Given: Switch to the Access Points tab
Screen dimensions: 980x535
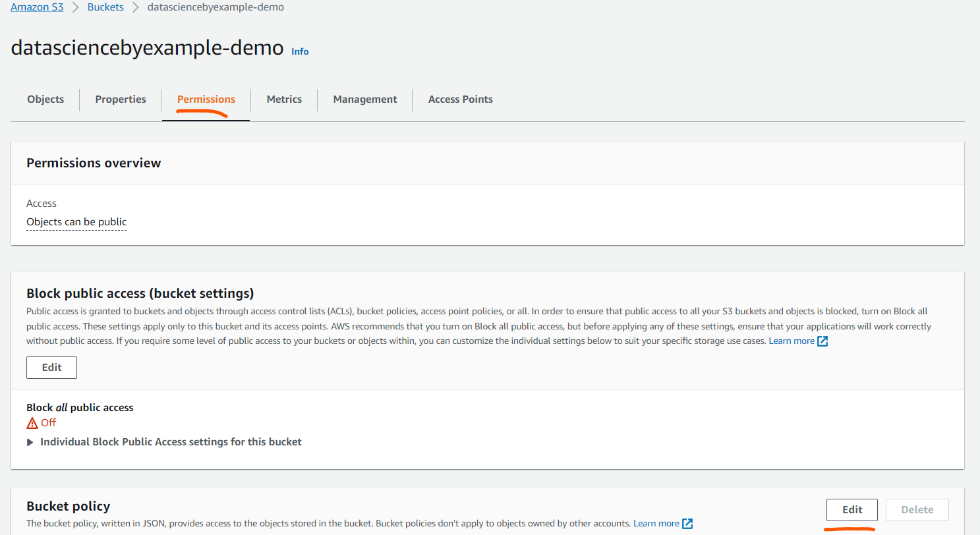Looking at the screenshot, I should point(461,99).
